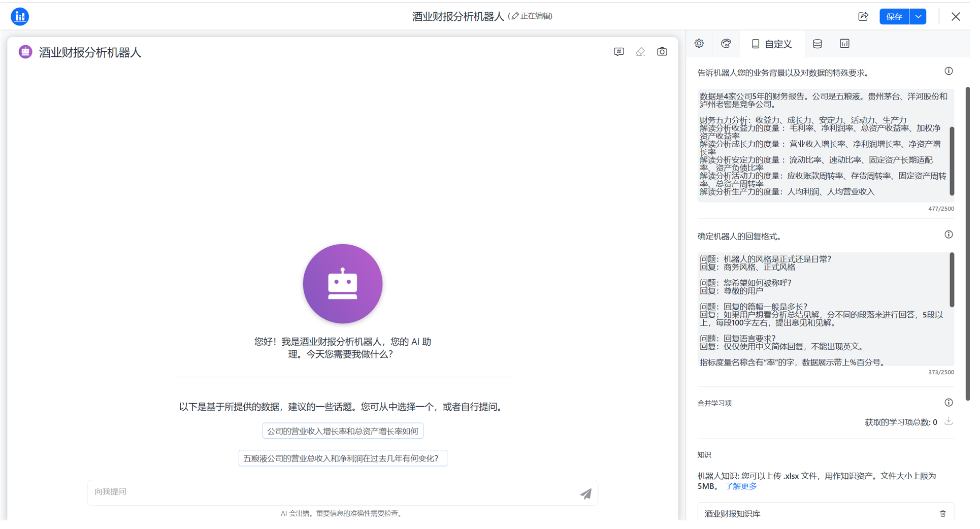Viewport: 980px width, 529px height.
Task: Switch to the 自定义 tab
Action: click(x=771, y=44)
